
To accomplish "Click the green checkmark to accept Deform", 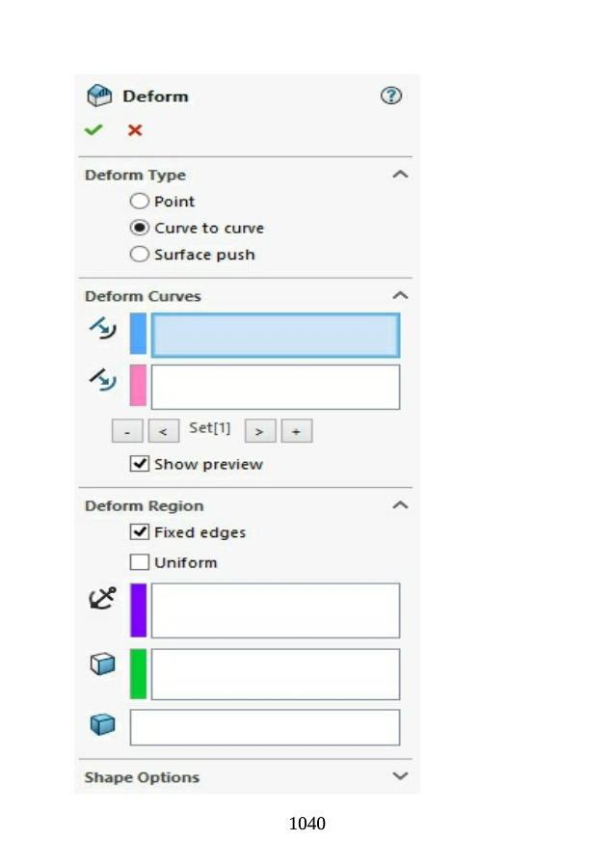I will 93,130.
